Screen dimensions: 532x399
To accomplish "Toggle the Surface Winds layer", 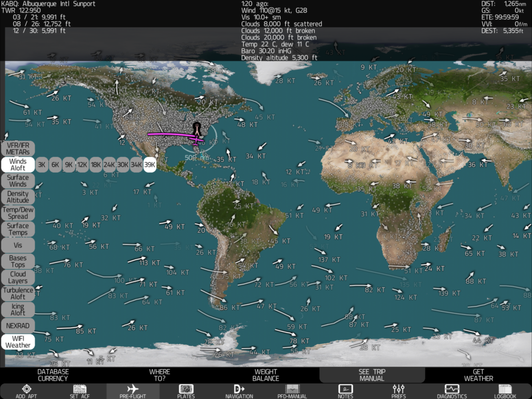I will (x=18, y=180).
